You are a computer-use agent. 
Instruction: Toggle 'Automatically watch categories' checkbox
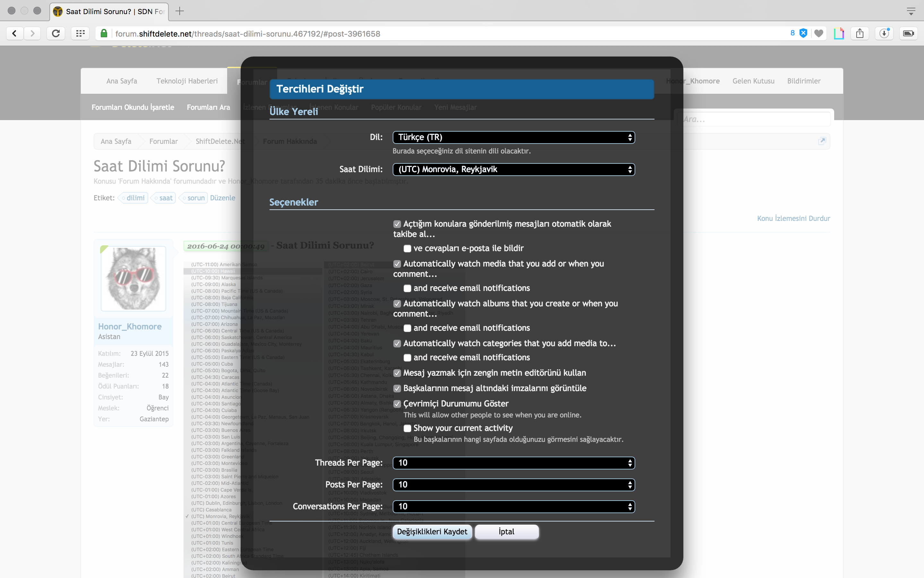click(397, 343)
